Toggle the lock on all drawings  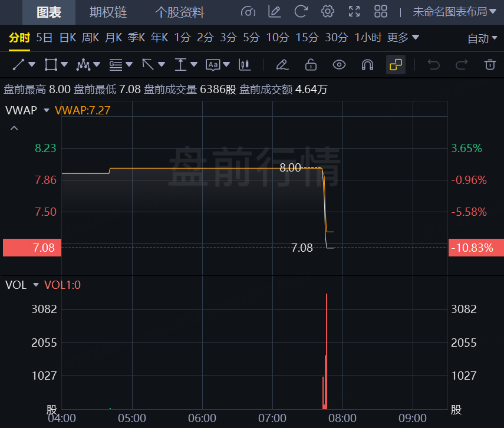pyautogui.click(x=311, y=65)
